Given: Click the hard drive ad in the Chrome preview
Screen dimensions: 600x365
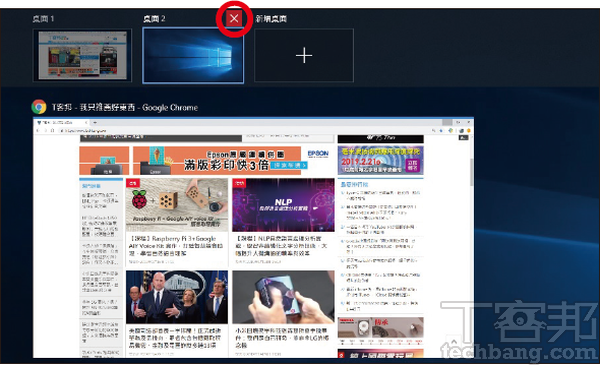Looking at the screenshot, I should [x=380, y=331].
